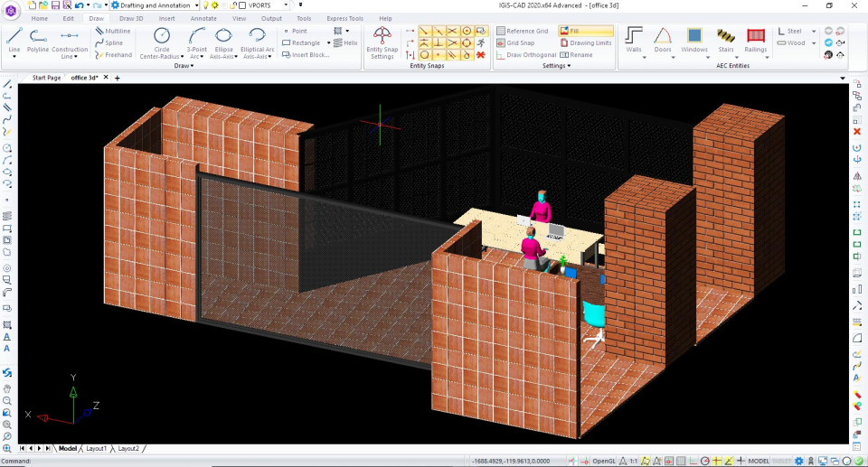Select the Elliptical Arc tool
This screenshot has height=467, width=868.
click(x=258, y=42)
